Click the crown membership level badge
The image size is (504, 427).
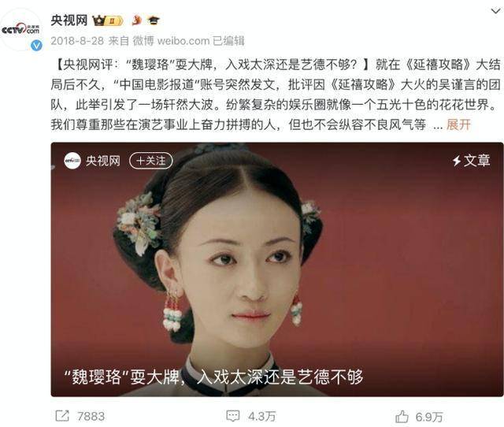click(x=108, y=21)
